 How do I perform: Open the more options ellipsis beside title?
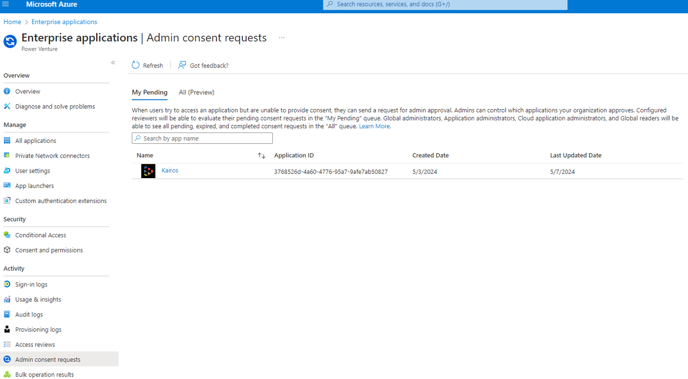(282, 38)
